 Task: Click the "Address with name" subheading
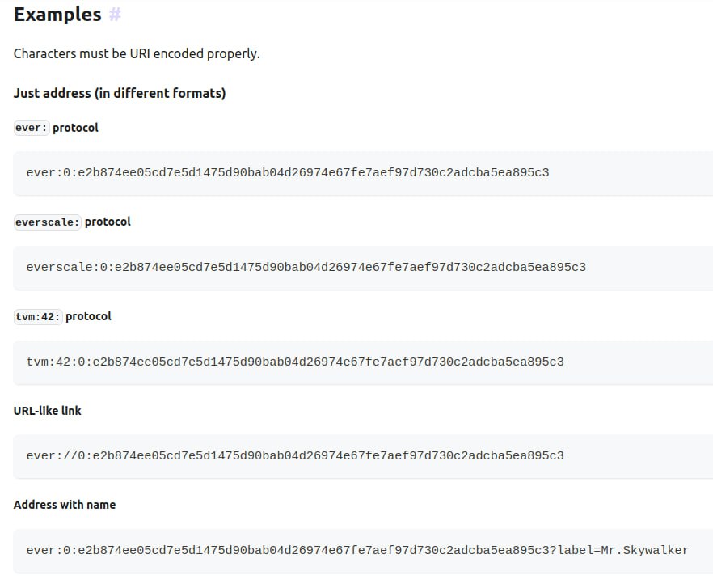65,505
